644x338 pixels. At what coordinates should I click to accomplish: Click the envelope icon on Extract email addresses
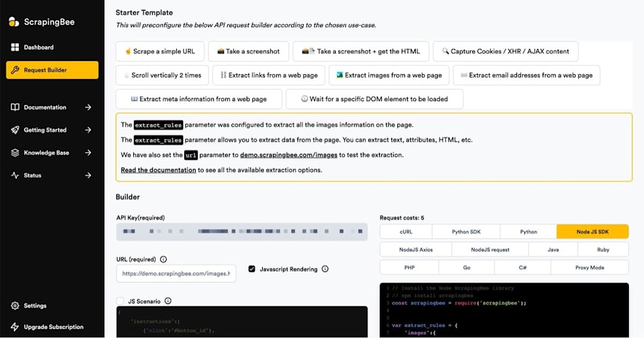(464, 75)
